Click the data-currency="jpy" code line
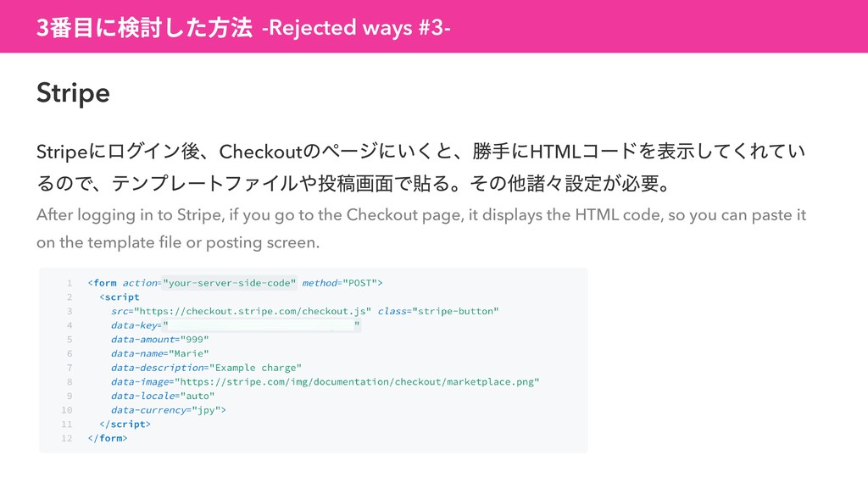868x488 pixels. coord(169,410)
